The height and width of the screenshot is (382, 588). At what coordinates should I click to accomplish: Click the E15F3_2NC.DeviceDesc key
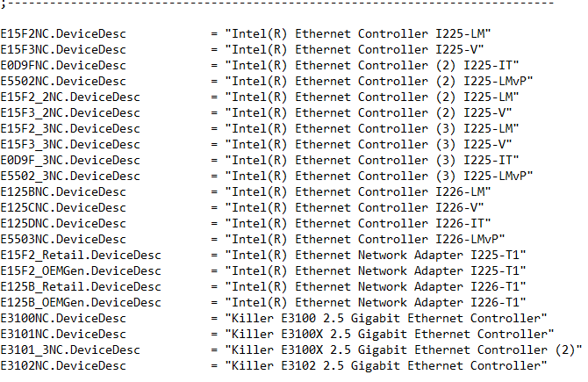[x=70, y=112]
